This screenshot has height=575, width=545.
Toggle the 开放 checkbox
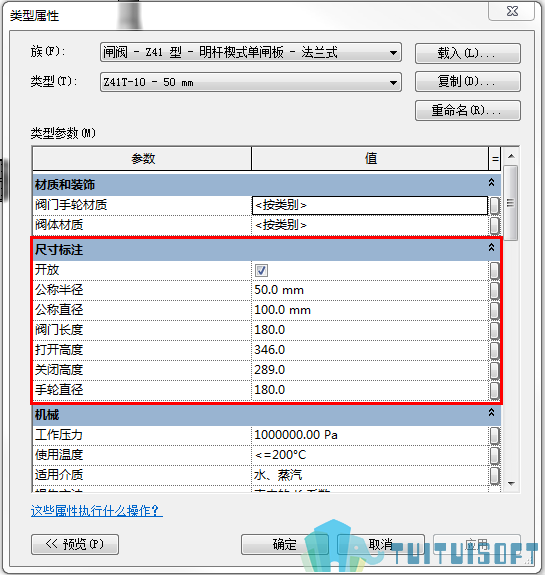tap(261, 271)
